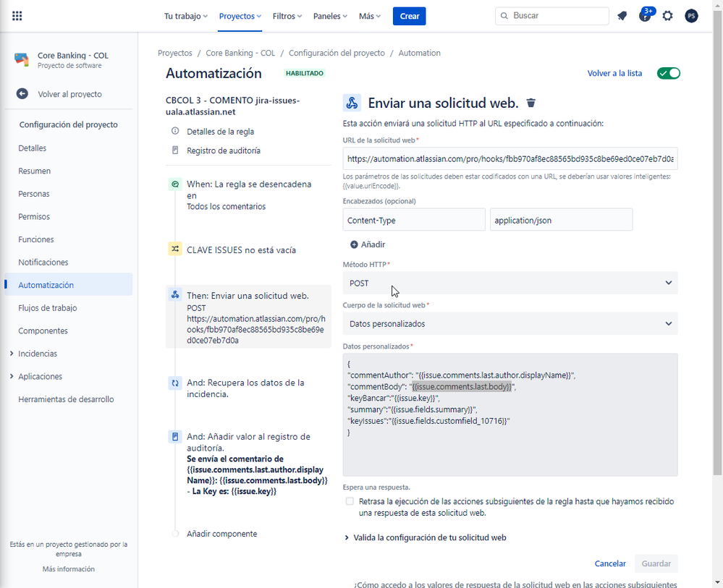
Task: Select the comment trigger icon in rule chain
Action: [175, 184]
